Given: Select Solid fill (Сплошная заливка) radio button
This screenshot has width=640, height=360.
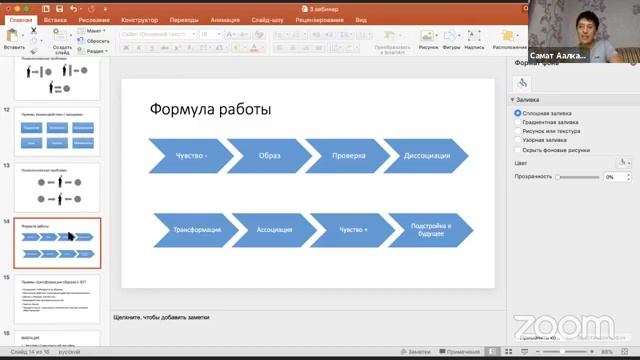Looking at the screenshot, I should (x=518, y=113).
